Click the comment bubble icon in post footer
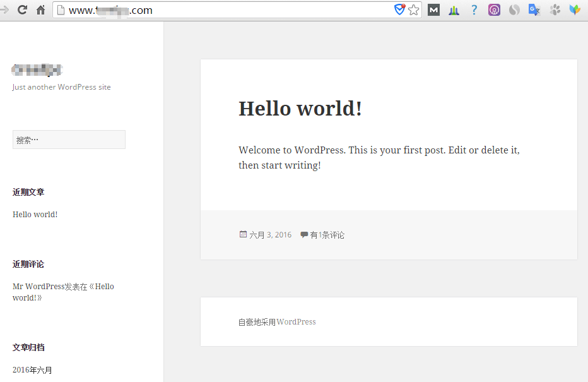Image resolution: width=588 pixels, height=382 pixels. (x=303, y=234)
